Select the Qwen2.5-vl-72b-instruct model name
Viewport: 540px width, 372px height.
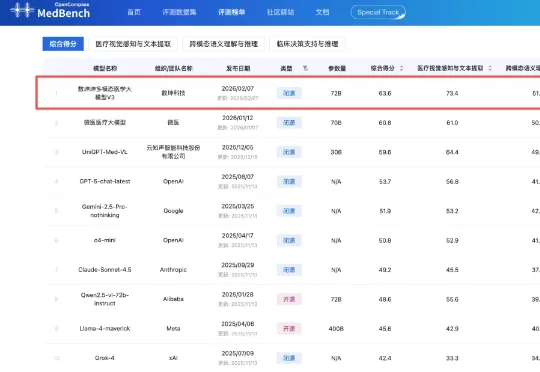(x=105, y=299)
